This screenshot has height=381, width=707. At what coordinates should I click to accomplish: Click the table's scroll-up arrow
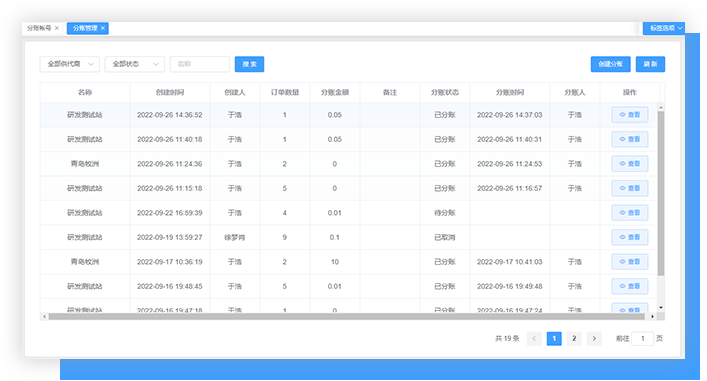[x=661, y=107]
